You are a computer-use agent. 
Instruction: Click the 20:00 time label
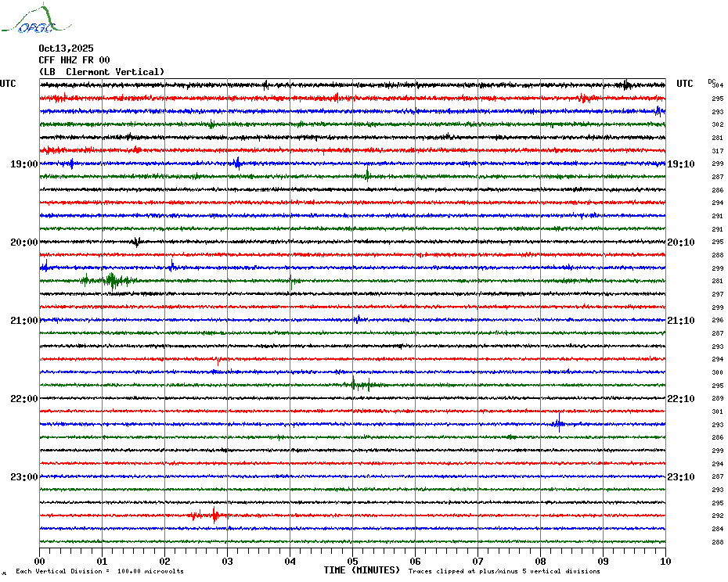pos(24,242)
